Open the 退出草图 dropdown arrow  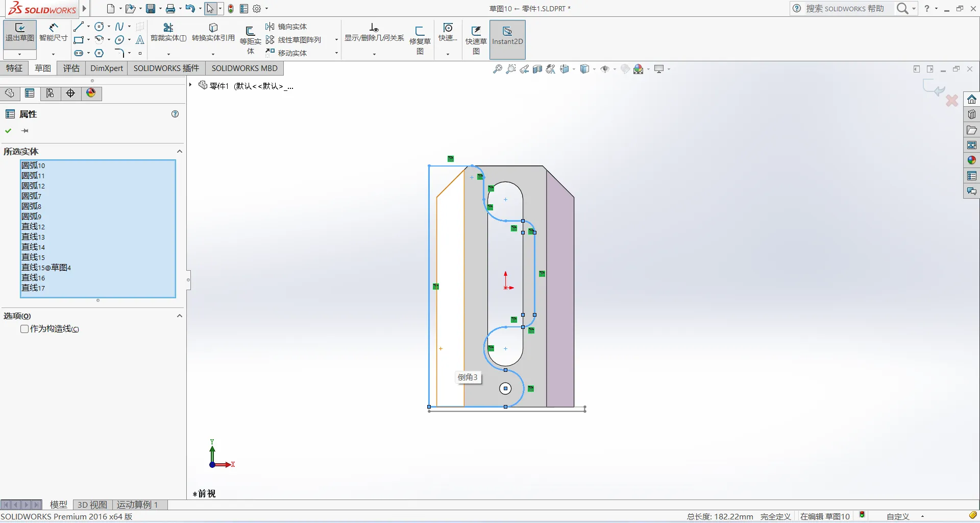coord(20,54)
